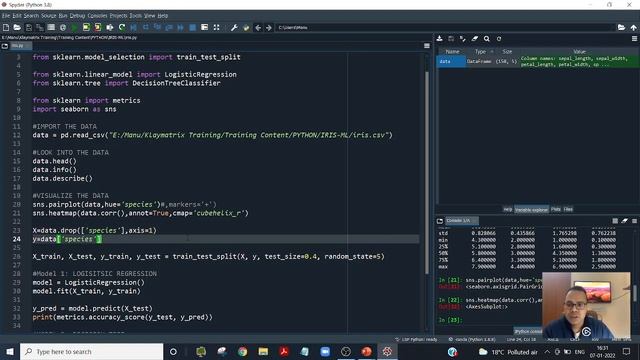640x360 pixels.
Task: Open Variable explorer options menu
Action: 634,39
